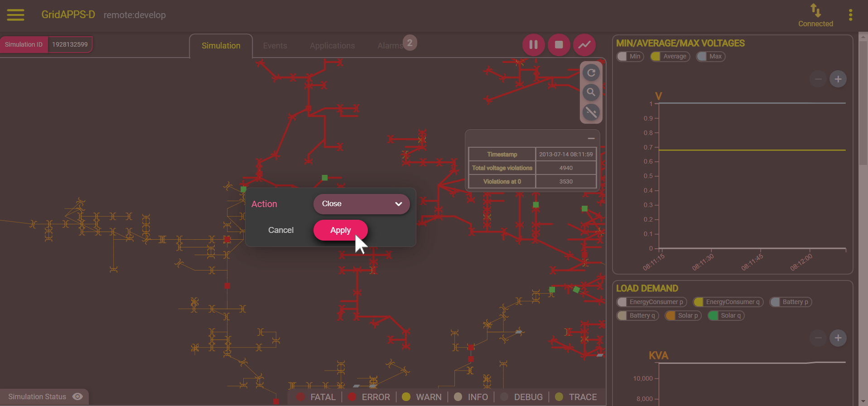Image resolution: width=868 pixels, height=406 pixels.
Task: Switch to the Simulation tab
Action: [x=221, y=46]
